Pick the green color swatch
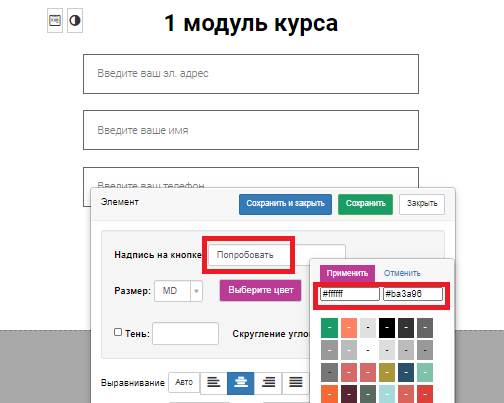Viewport: 504px width, 403px height. [329, 328]
